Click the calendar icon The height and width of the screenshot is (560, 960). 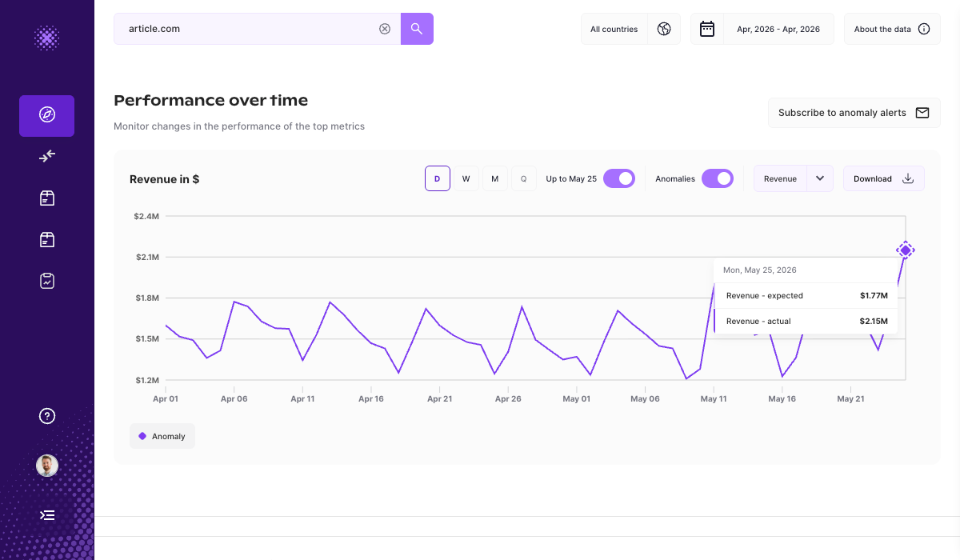tap(707, 29)
